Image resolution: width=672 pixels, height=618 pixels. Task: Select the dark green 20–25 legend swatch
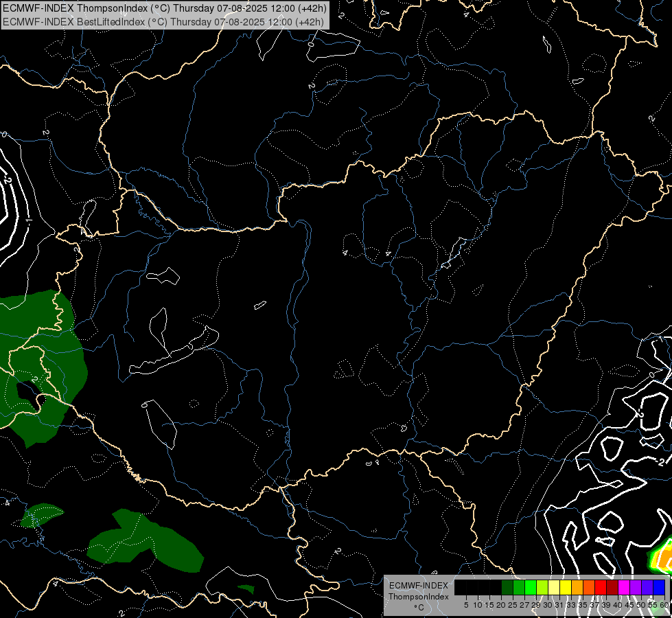click(x=507, y=587)
